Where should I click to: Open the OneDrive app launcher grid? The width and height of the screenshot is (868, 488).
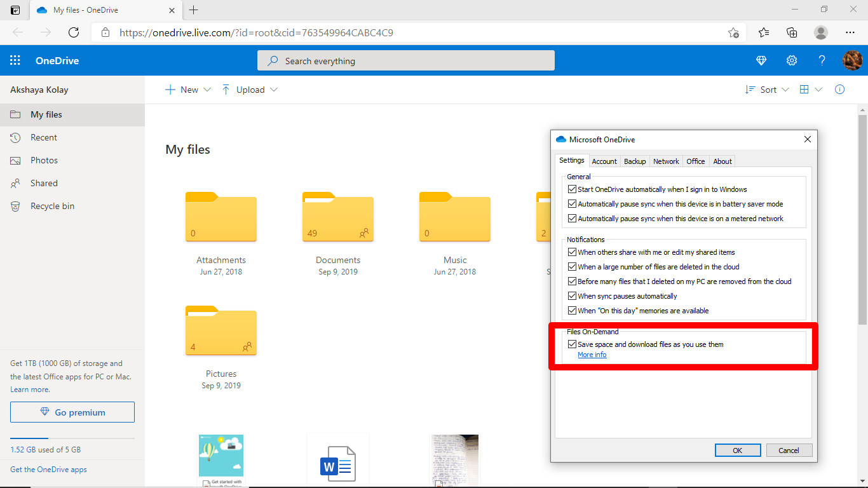15,61
